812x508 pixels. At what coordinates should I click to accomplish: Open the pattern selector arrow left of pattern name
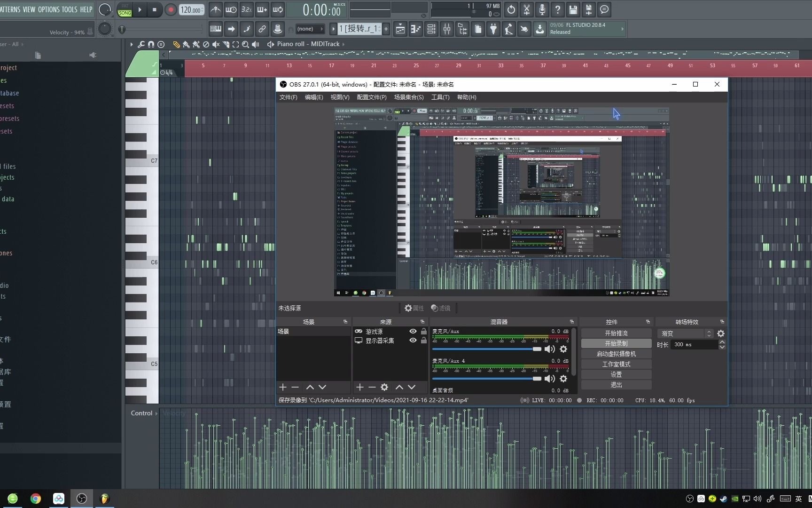[333, 29]
